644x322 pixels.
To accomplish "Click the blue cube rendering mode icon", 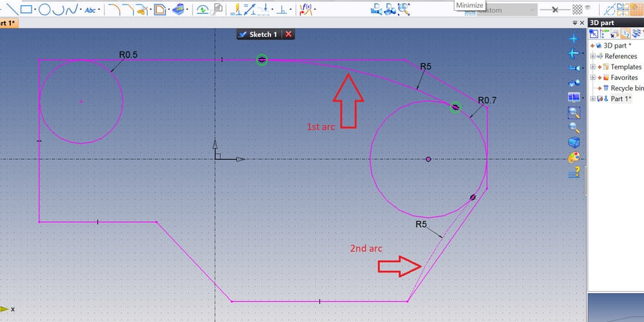I will click(574, 142).
